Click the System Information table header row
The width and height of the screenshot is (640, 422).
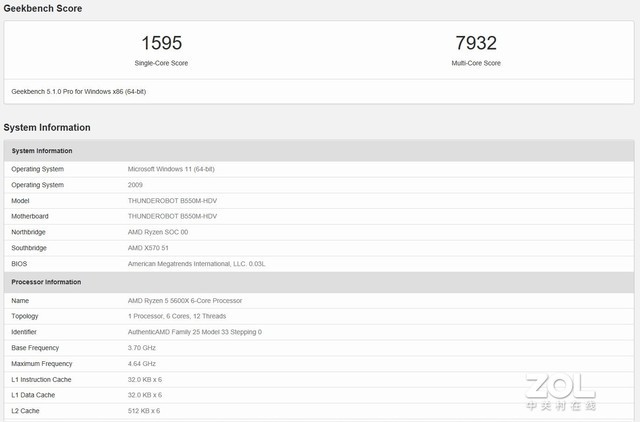pos(319,151)
